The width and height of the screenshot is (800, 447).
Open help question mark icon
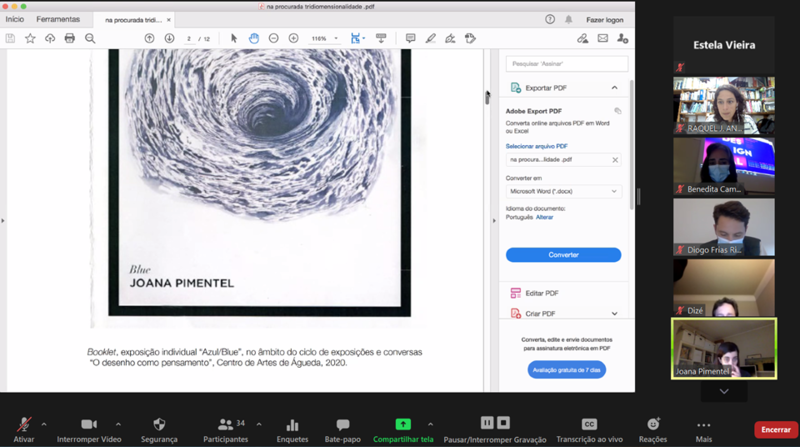pos(550,19)
